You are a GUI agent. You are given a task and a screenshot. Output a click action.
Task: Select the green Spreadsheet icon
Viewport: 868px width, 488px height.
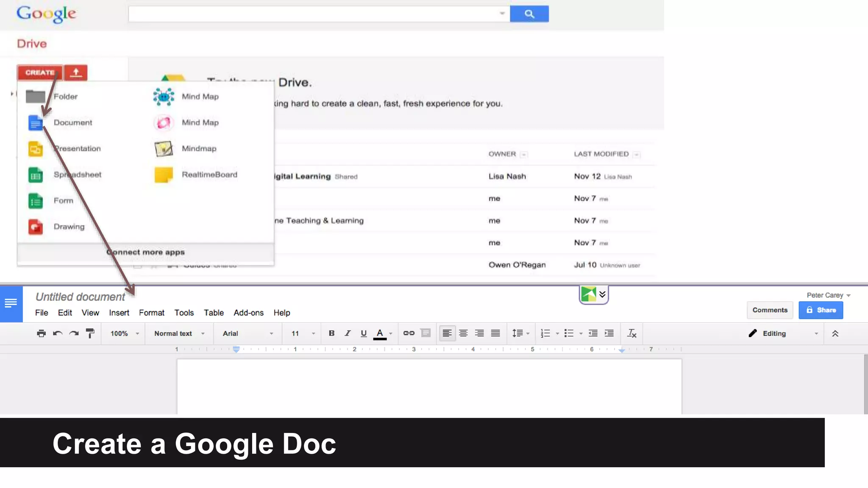(36, 175)
